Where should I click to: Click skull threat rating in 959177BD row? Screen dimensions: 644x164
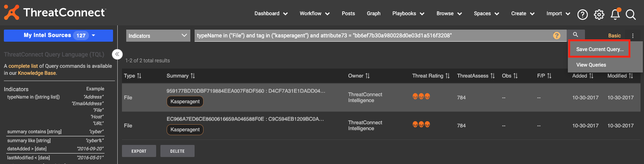coord(421,96)
